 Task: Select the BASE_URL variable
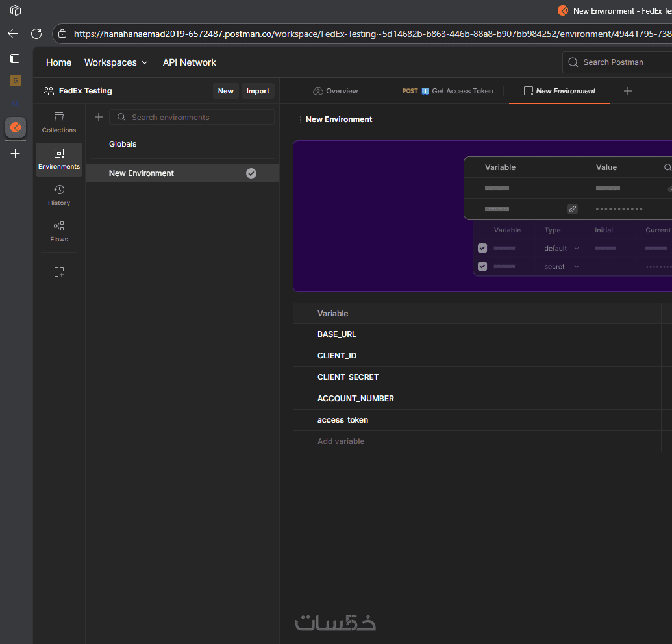pos(336,334)
